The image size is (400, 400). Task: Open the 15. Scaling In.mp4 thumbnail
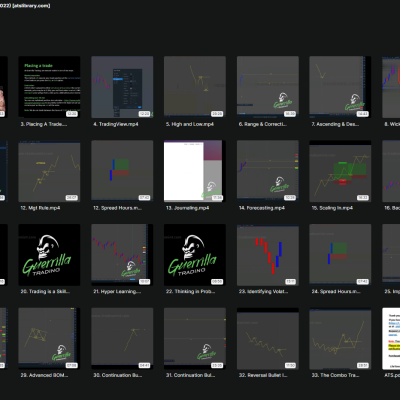[x=340, y=171]
